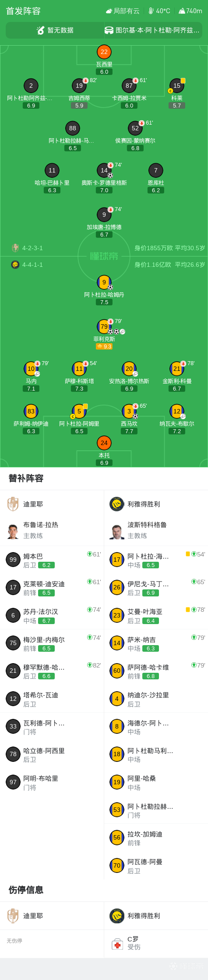Tap the referee whistle 暂无数据 entry
208x980 pixels.
click(55, 30)
